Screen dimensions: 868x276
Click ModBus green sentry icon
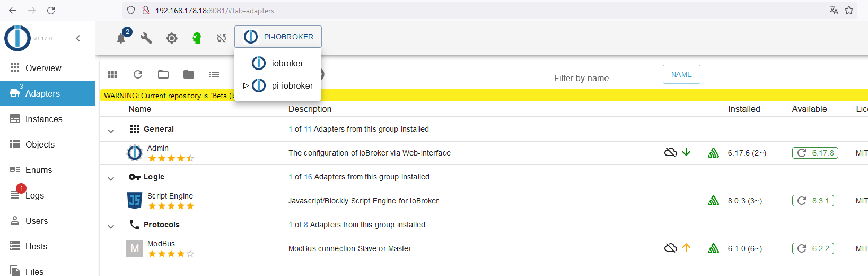tap(713, 248)
